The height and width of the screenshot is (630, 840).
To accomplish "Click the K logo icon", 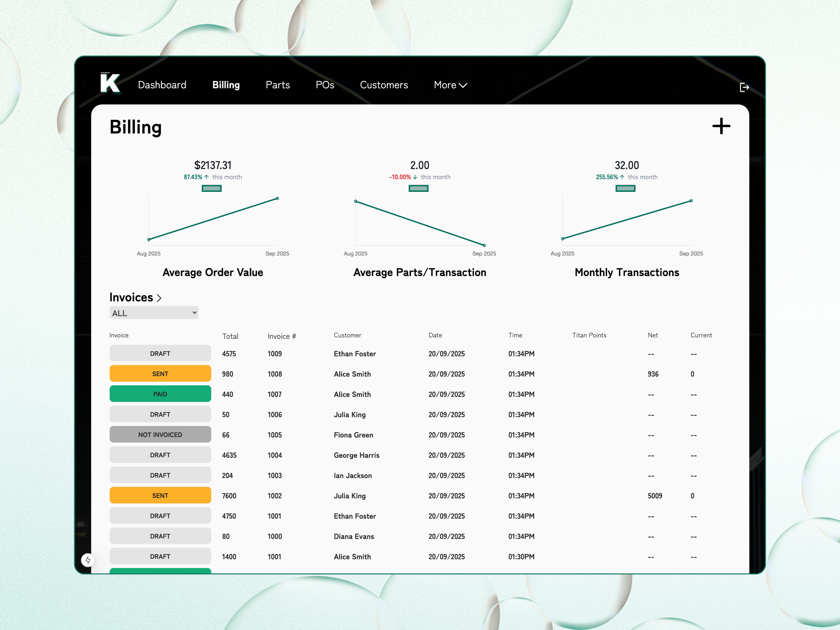I will tap(110, 83).
